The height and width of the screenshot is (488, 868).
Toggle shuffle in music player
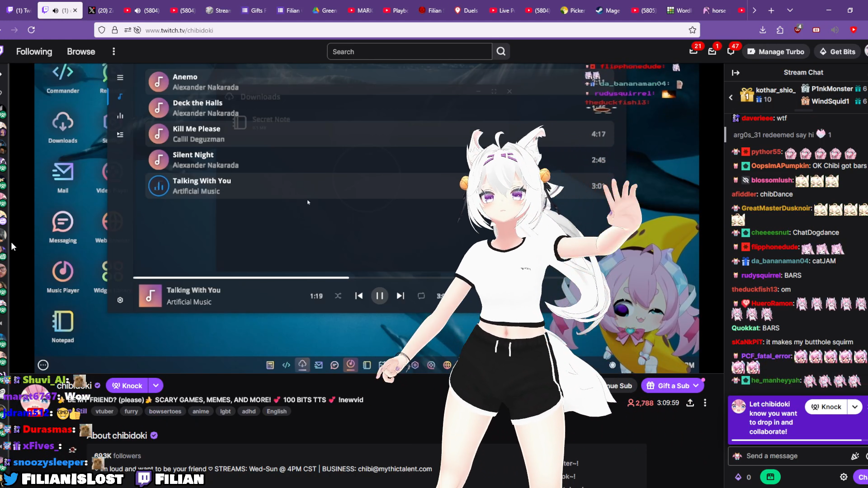338,296
